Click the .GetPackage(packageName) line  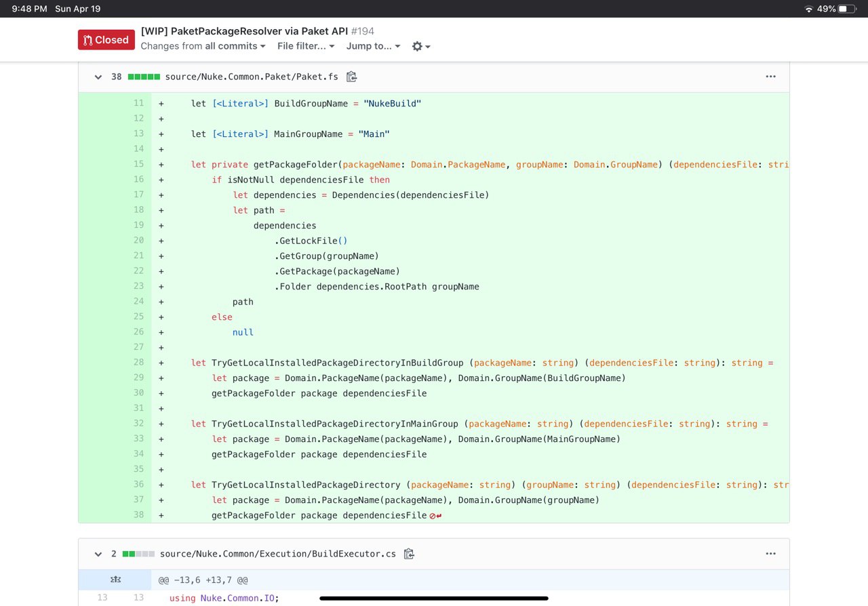point(337,271)
